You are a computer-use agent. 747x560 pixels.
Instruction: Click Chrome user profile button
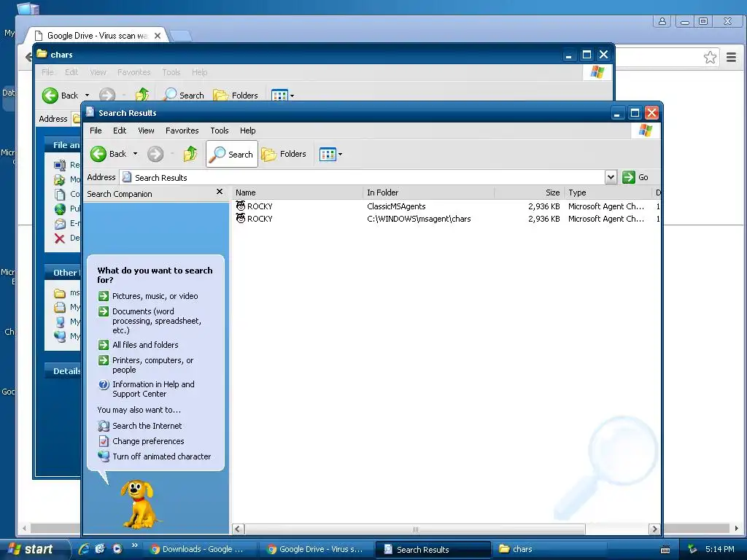pos(662,21)
